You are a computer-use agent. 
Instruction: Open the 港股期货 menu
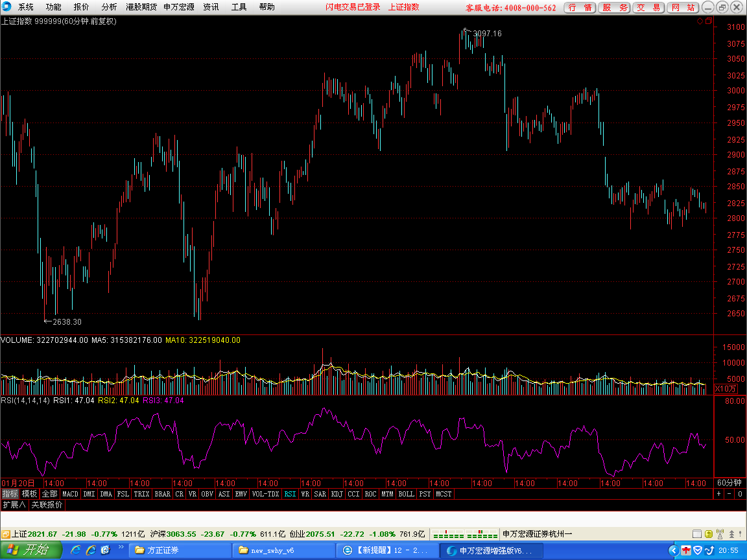[141, 7]
